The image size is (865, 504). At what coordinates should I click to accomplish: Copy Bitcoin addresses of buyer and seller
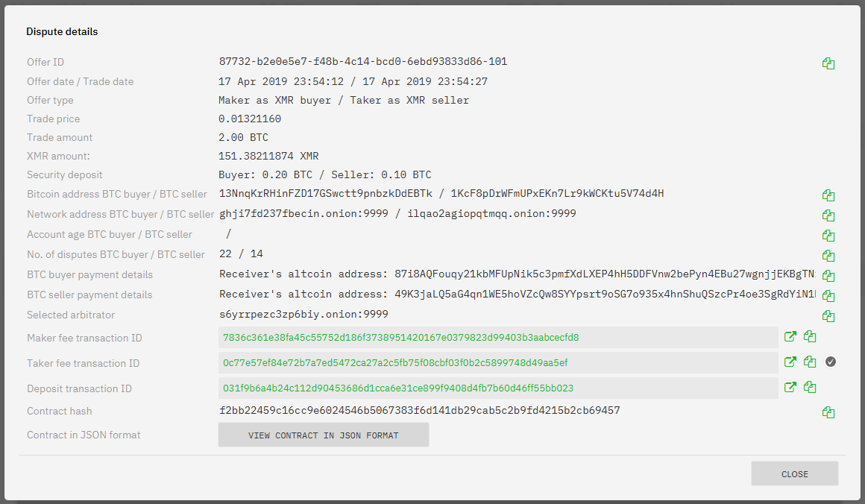828,195
